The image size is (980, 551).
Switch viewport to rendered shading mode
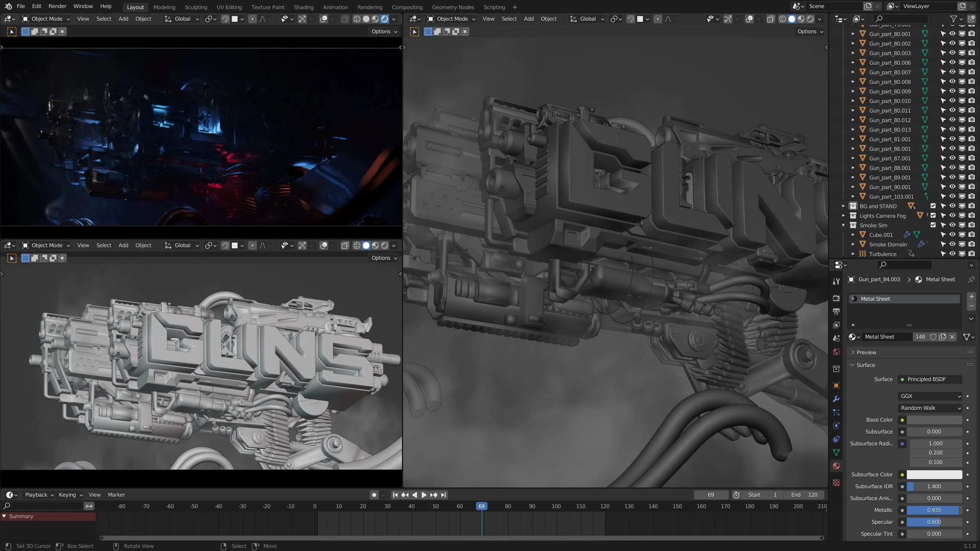(811, 19)
